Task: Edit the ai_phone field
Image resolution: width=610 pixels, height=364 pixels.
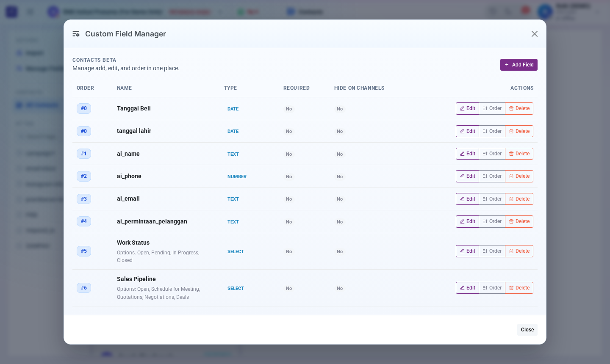Action: 467,176
